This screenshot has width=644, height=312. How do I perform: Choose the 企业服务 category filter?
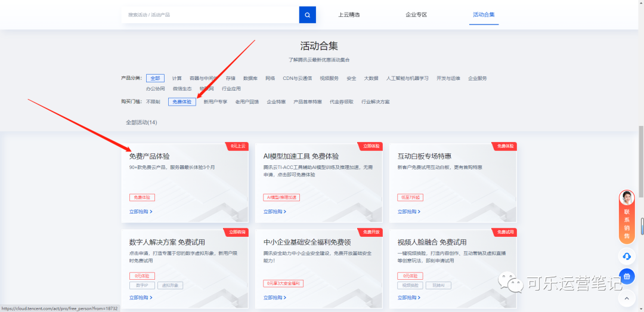(478, 78)
